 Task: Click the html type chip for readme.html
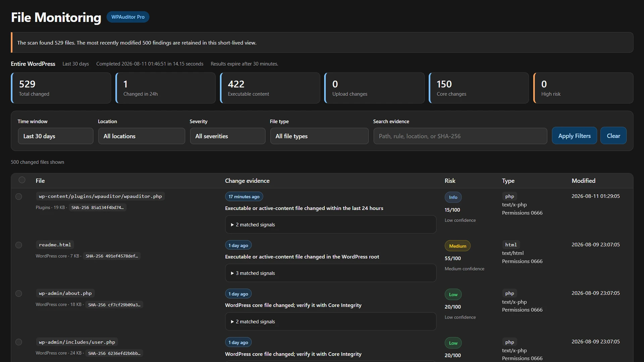[511, 245]
